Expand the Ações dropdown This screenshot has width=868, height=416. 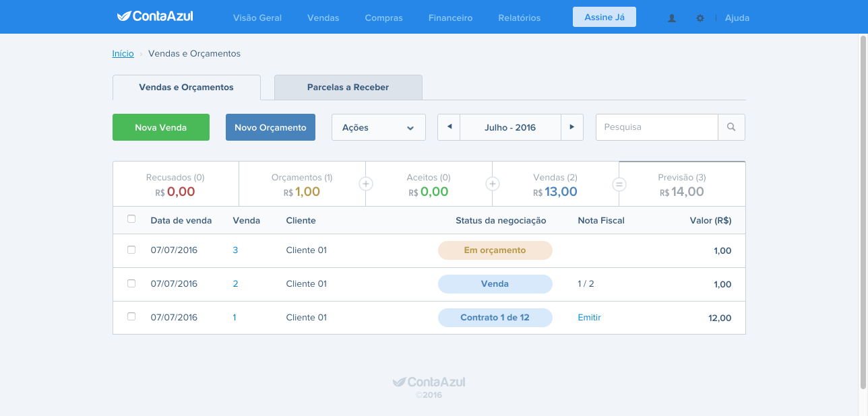tap(379, 127)
